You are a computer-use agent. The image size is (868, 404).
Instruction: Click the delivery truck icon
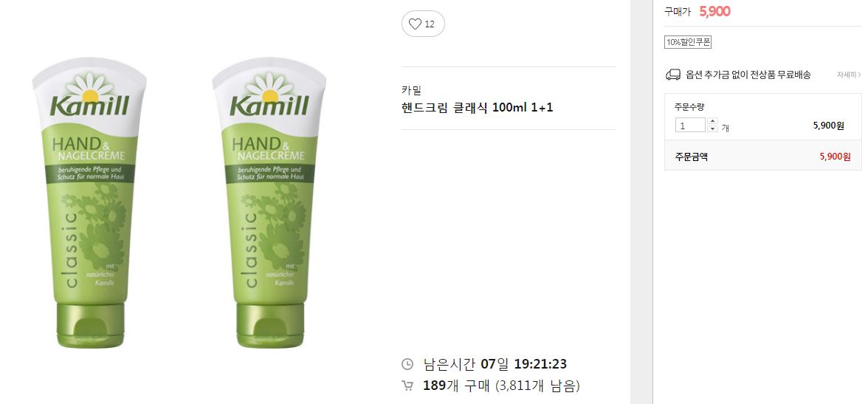(x=672, y=75)
